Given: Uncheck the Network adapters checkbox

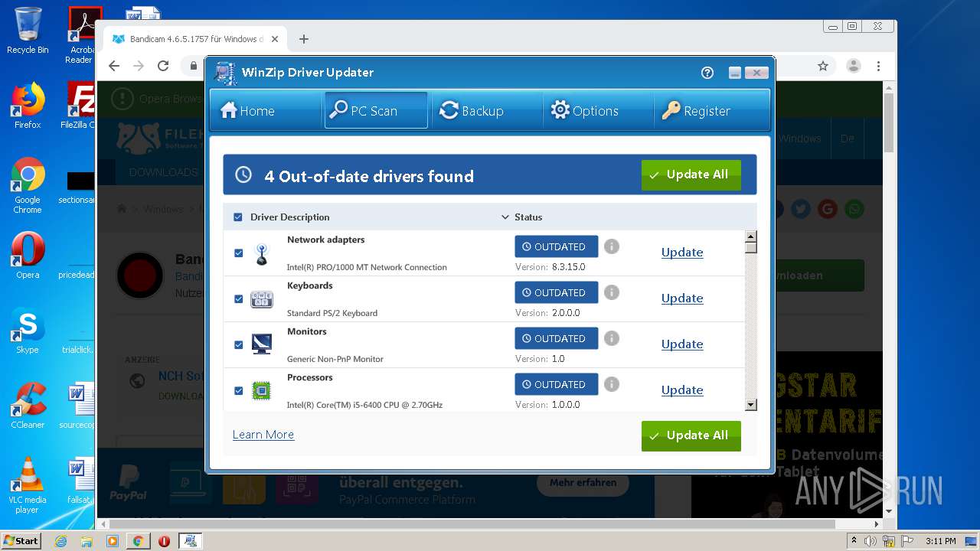Looking at the screenshot, I should point(238,253).
